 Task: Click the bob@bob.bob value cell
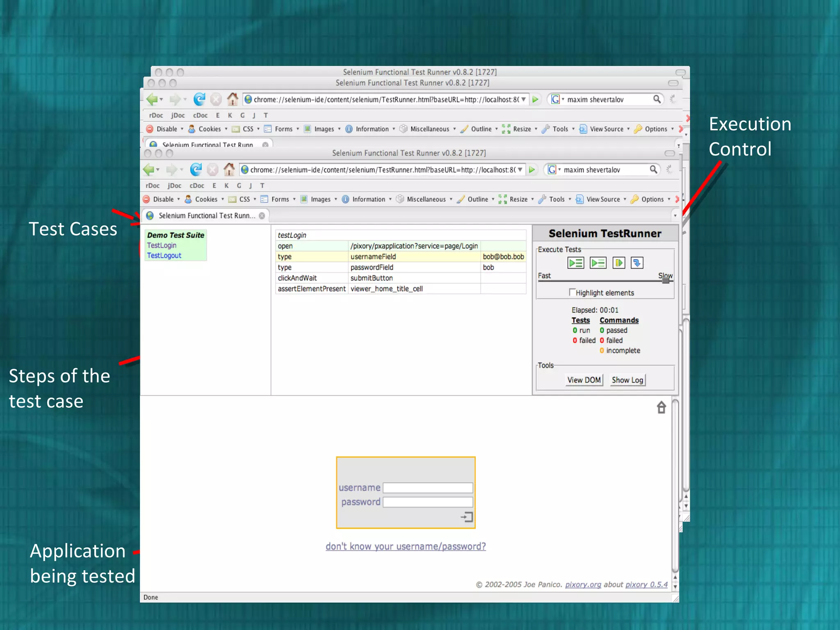(x=504, y=257)
